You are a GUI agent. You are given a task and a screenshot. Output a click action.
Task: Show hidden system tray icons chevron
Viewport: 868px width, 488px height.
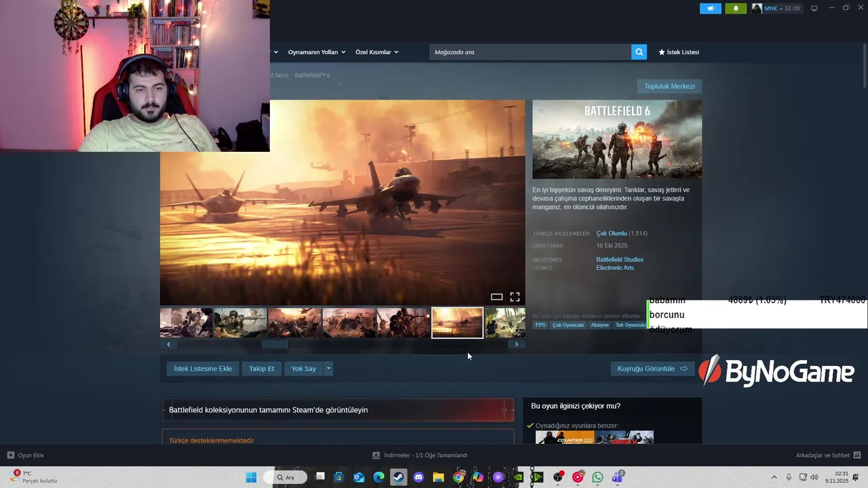(774, 477)
